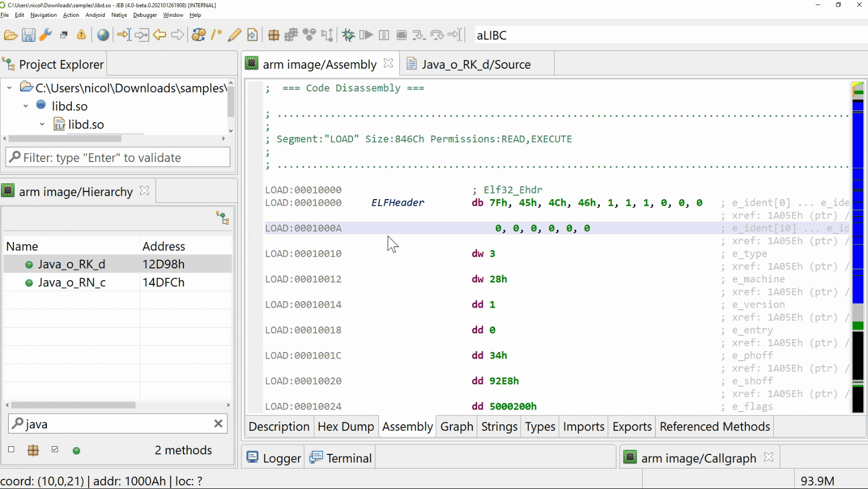The width and height of the screenshot is (868, 489).
Task: Click the save floppy disk icon
Action: coord(29,35)
